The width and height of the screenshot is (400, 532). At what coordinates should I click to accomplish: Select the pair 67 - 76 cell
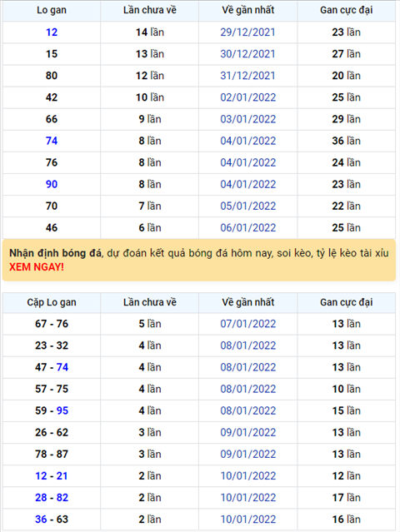pyautogui.click(x=52, y=324)
